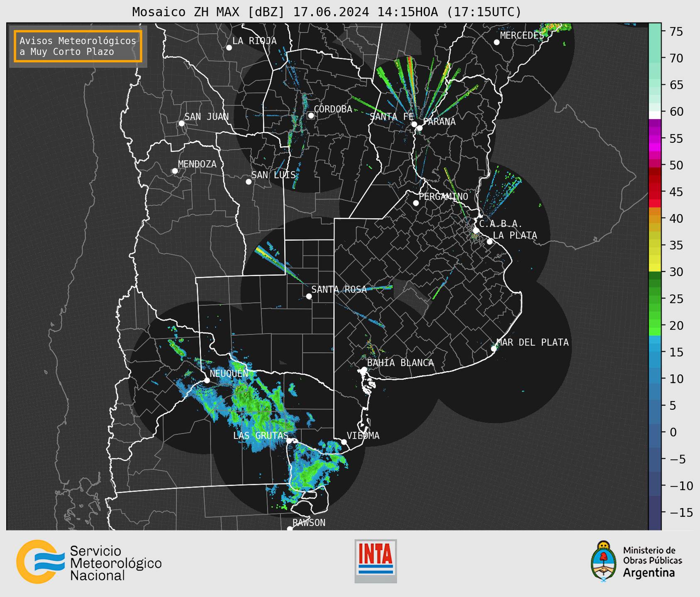
Task: Click the blue 10 dBZ band on colorbar
Action: pos(655,379)
